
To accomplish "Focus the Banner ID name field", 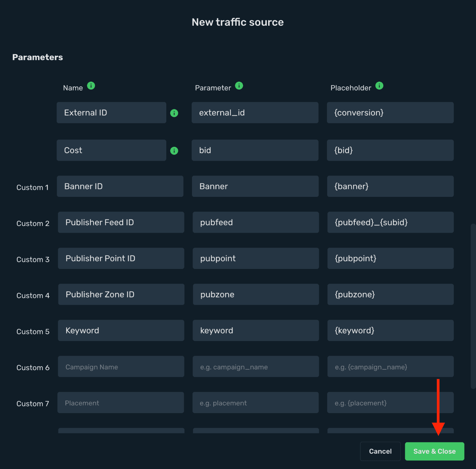I will pos(120,186).
